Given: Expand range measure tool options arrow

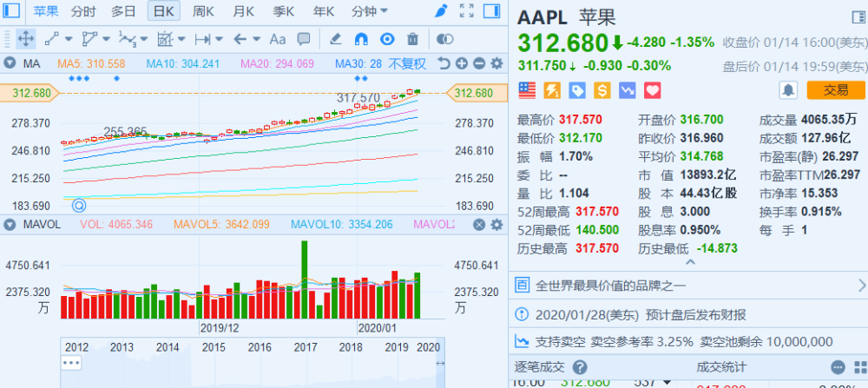Looking at the screenshot, I should 220,39.
